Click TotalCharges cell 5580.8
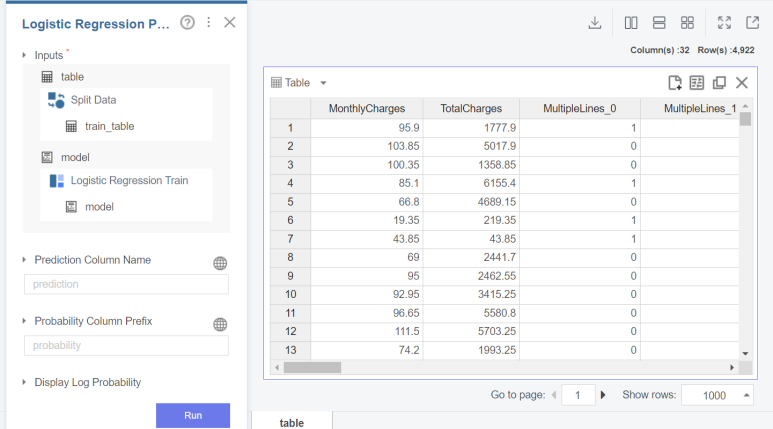This screenshot has height=429, width=773. pyautogui.click(x=471, y=313)
